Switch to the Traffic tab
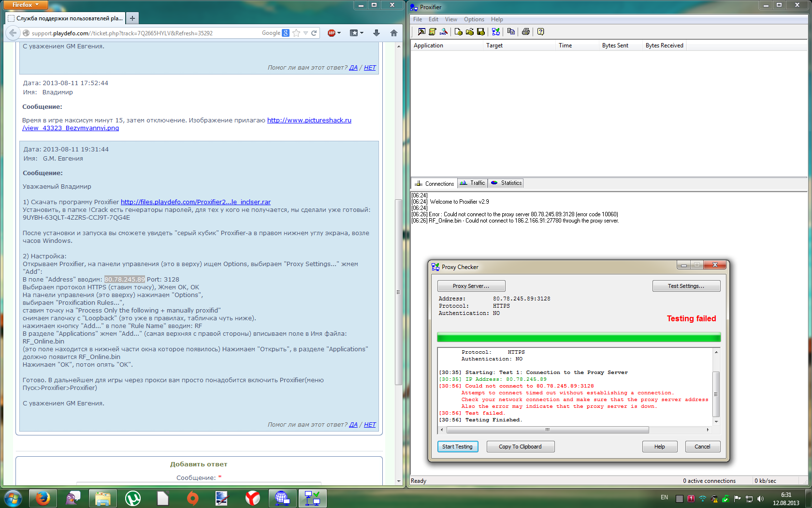The height and width of the screenshot is (508, 812). pos(472,183)
